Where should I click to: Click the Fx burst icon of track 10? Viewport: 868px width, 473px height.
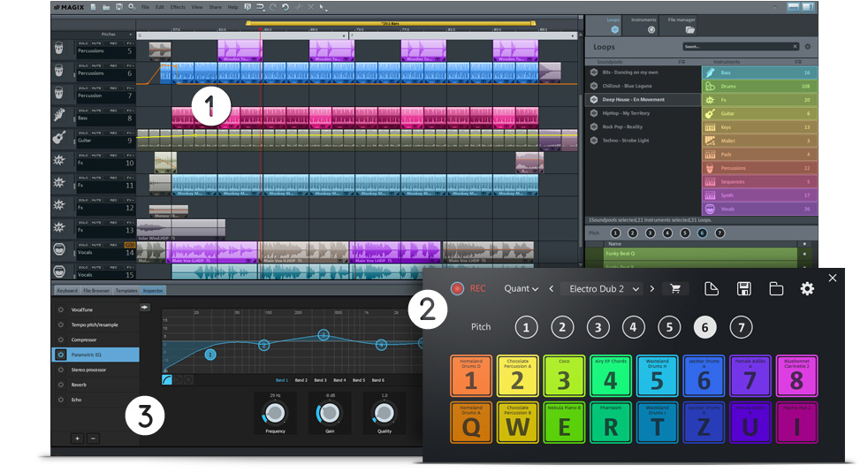click(59, 160)
